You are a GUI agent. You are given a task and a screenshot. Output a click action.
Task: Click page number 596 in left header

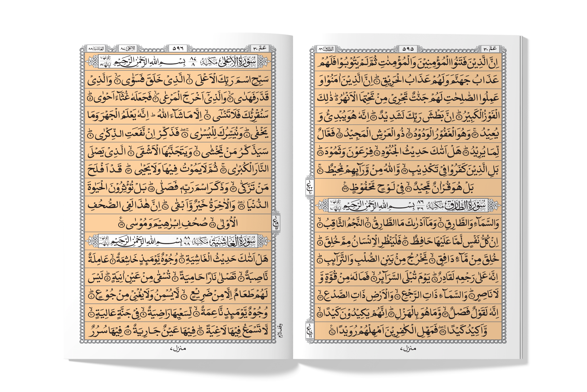click(178, 48)
